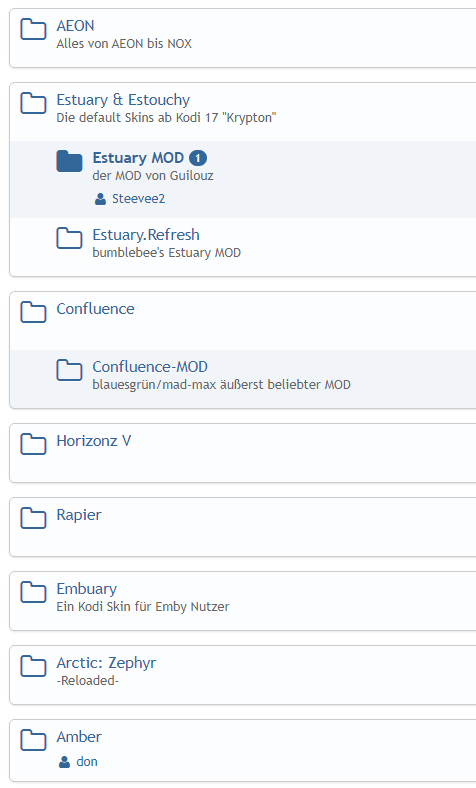Click the Estuary.Refresh folder icon

69,238
